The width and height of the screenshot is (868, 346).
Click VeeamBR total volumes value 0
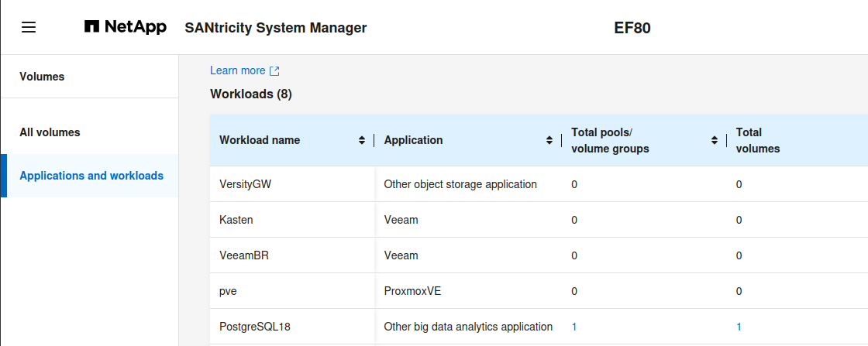click(x=739, y=256)
